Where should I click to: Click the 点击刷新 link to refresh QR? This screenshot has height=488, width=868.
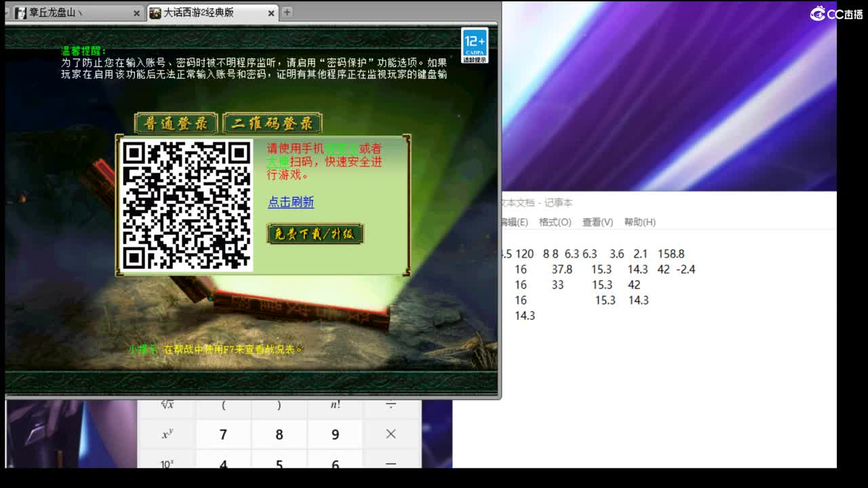(x=291, y=202)
